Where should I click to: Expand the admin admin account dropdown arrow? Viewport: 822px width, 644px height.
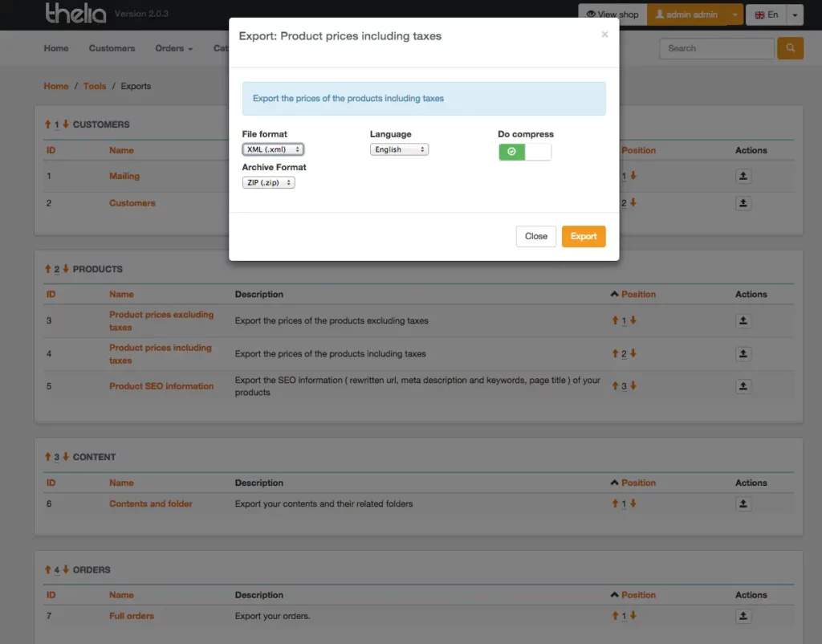[x=735, y=14]
